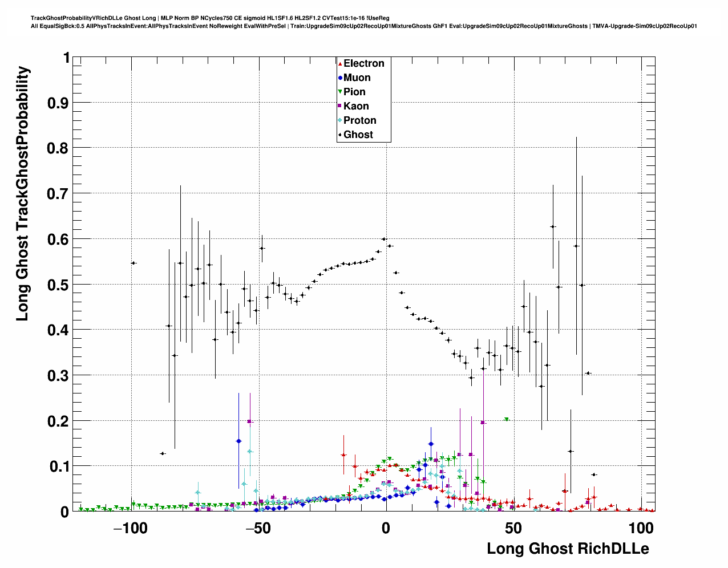Click the x-axis tick label 50
Viewport: 728px width, 568px height.
click(513, 528)
